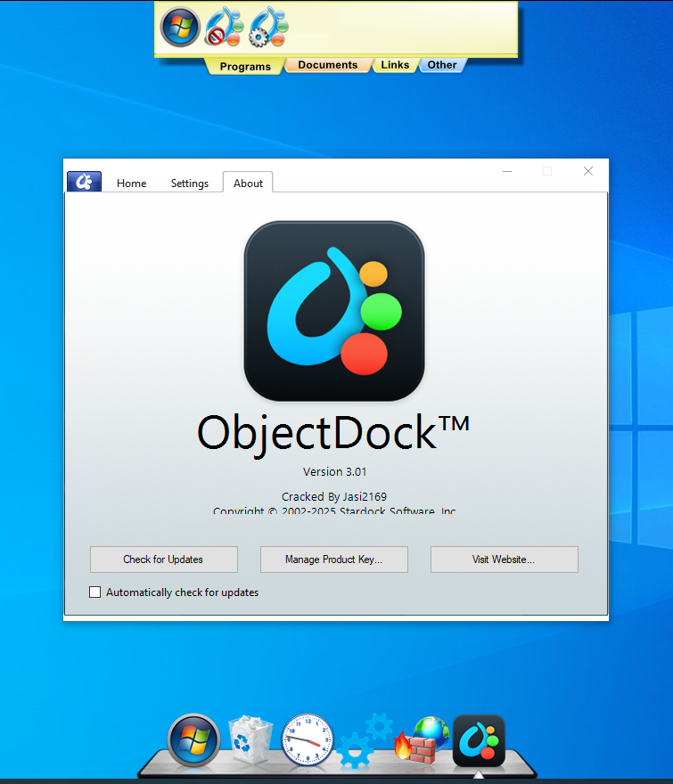Click the analog clock docklet

tap(308, 740)
